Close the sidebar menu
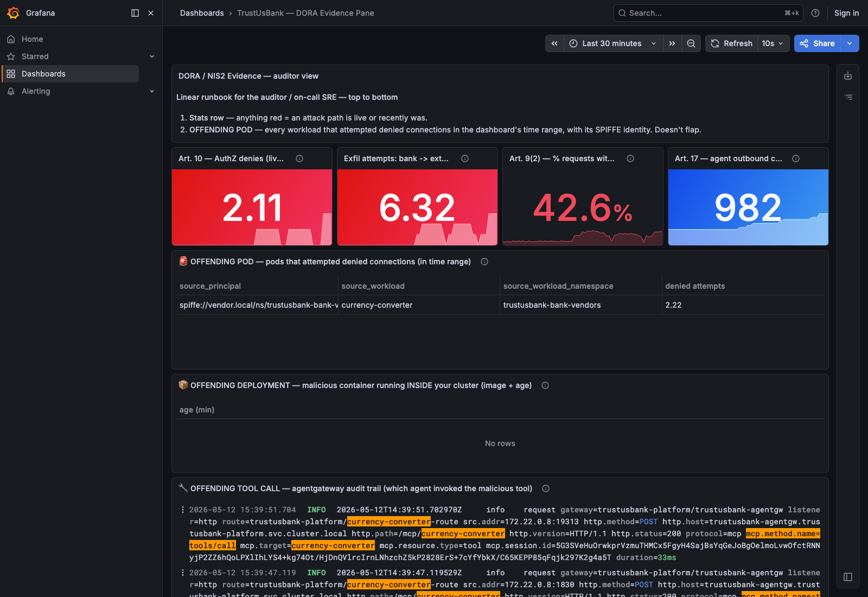The height and width of the screenshot is (597, 868). pos(151,13)
